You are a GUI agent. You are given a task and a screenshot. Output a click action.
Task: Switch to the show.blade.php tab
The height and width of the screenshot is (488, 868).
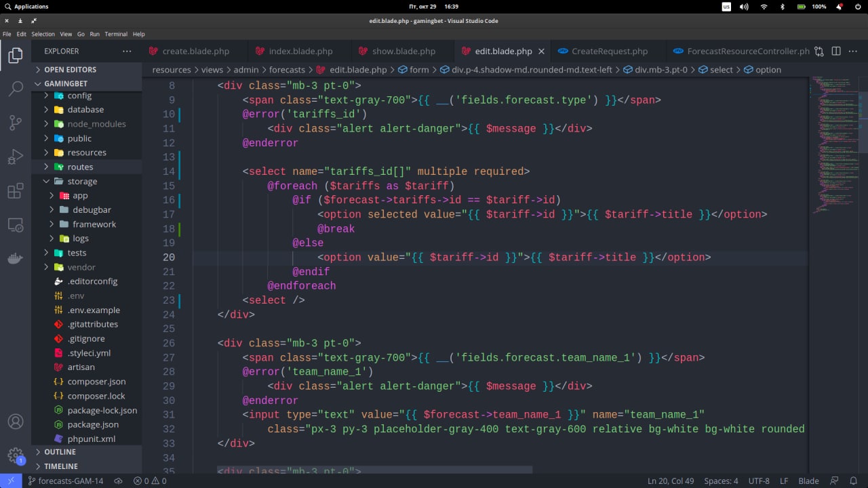pyautogui.click(x=403, y=51)
